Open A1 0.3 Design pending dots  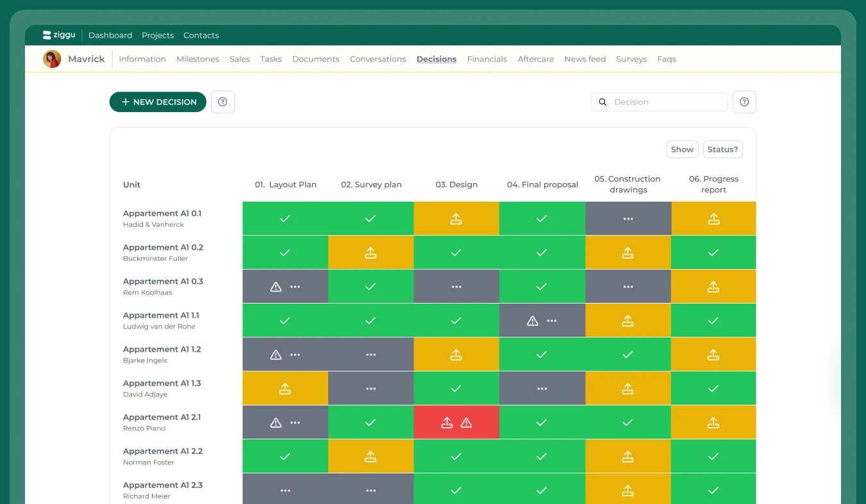tap(456, 287)
